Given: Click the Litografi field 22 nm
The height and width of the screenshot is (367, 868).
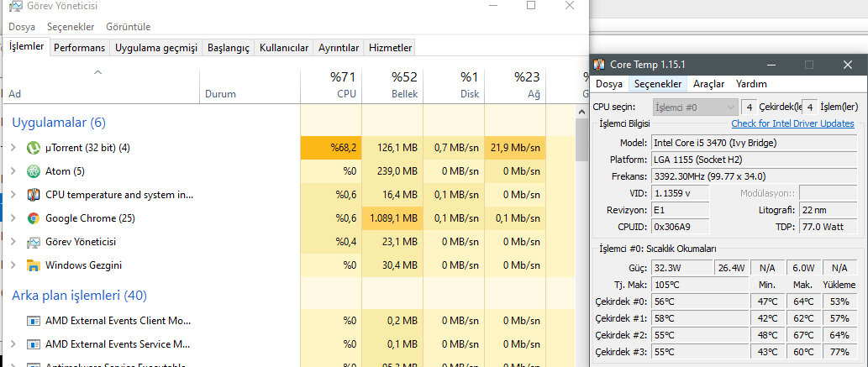Looking at the screenshot, I should pyautogui.click(x=827, y=210).
